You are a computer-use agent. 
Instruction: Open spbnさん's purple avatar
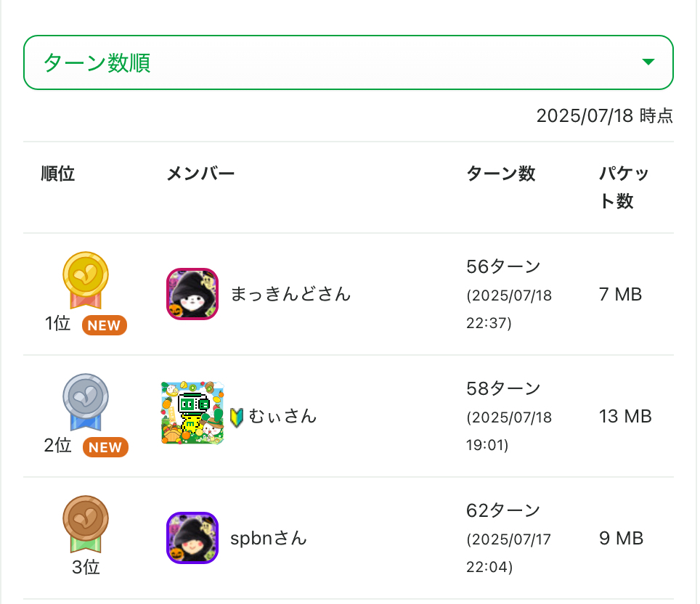[192, 538]
